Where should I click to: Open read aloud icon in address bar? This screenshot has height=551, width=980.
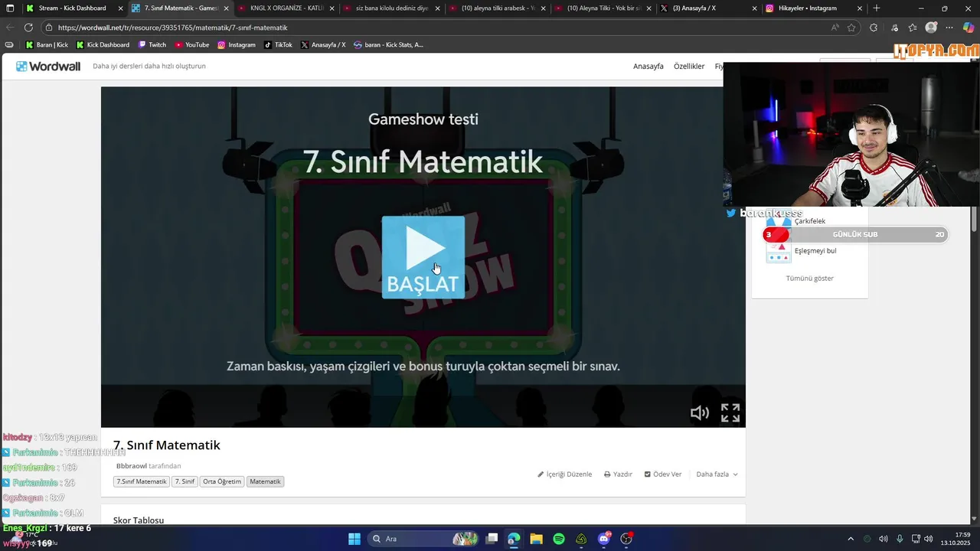[x=835, y=28]
